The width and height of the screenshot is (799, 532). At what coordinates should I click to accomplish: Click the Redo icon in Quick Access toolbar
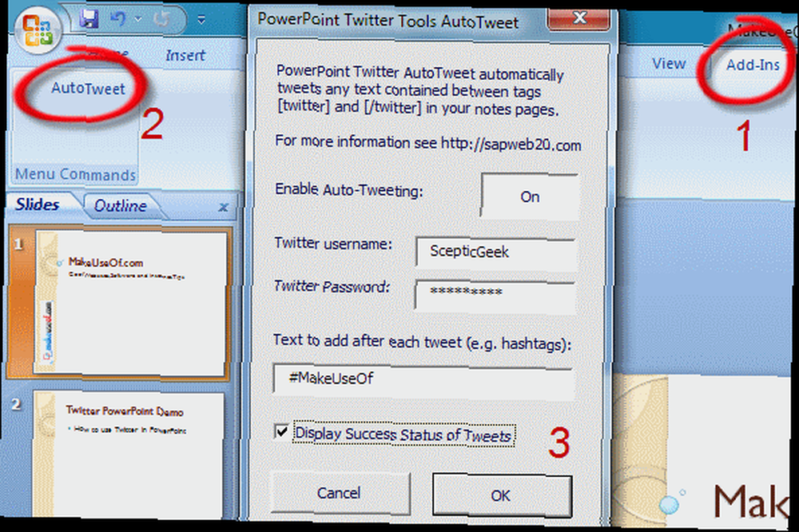(x=162, y=19)
